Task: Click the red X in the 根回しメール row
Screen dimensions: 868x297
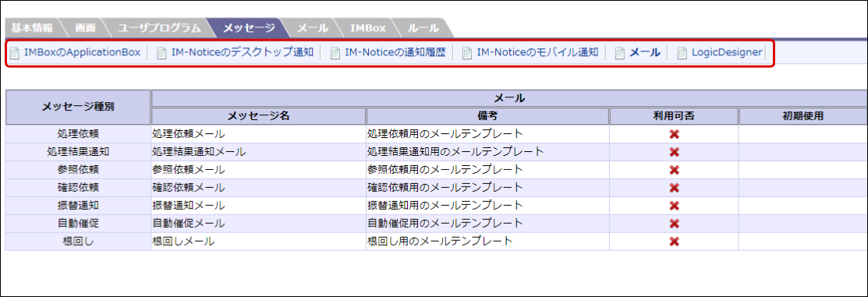Action: coord(675,241)
